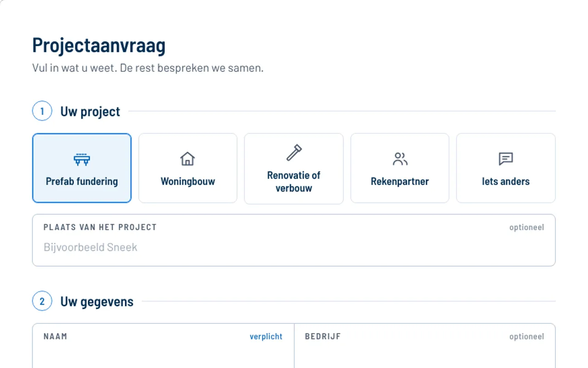Click the 'Vul in wat u weet' subtitle
This screenshot has height=368, width=588.
coord(148,68)
